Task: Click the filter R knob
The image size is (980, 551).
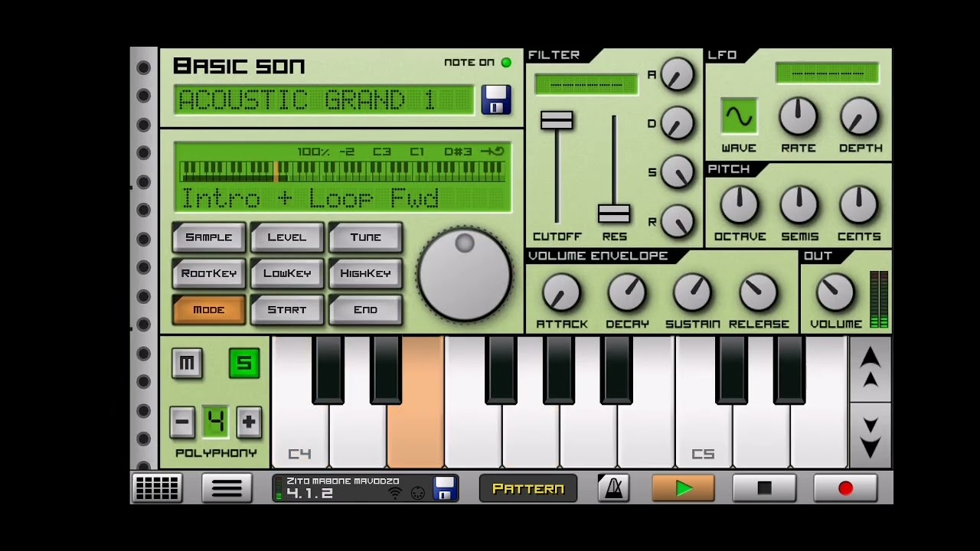Action: coord(677,221)
